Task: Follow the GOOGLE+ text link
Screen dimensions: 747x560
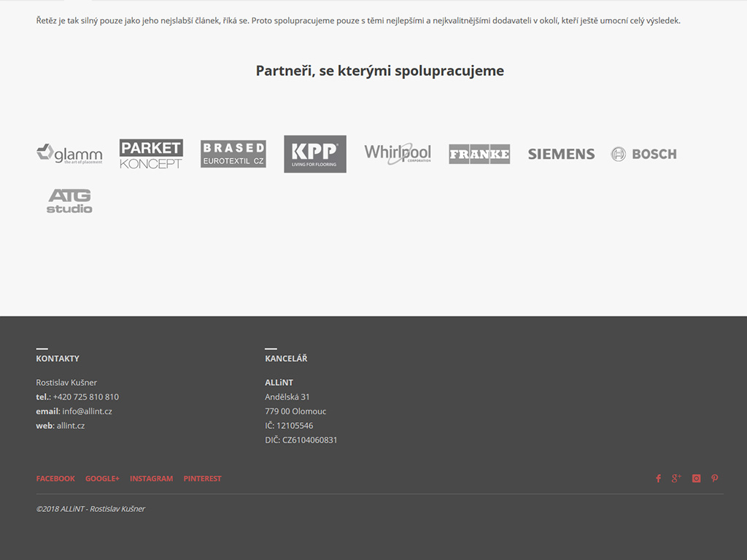Action: click(102, 478)
